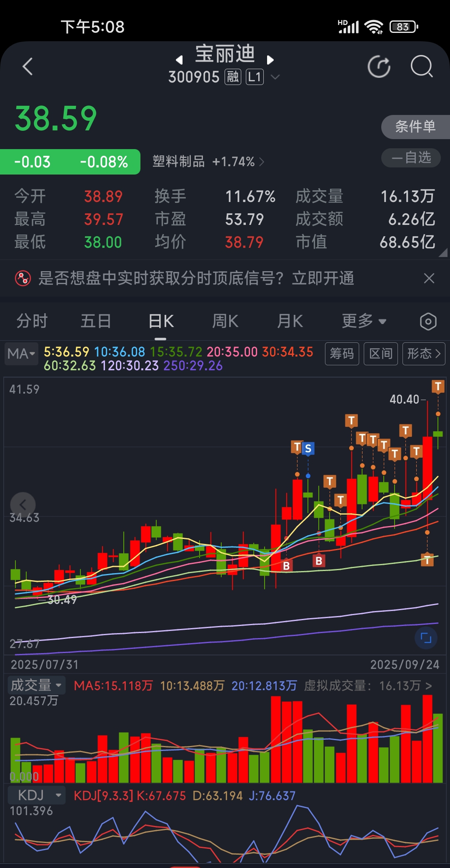This screenshot has width=450, height=868.
Task: Tap the 市值 68.65亿 value
Action: pyautogui.click(x=407, y=242)
